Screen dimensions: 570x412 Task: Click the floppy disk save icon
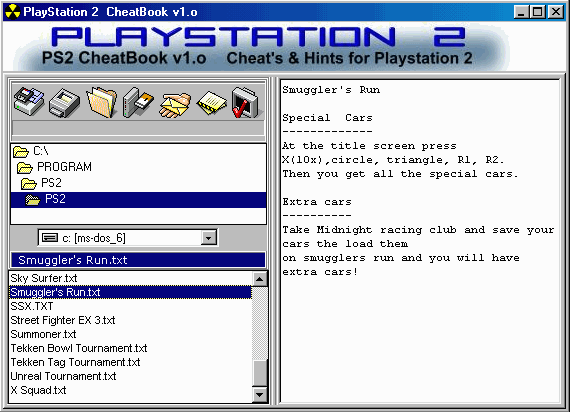[x=29, y=101]
